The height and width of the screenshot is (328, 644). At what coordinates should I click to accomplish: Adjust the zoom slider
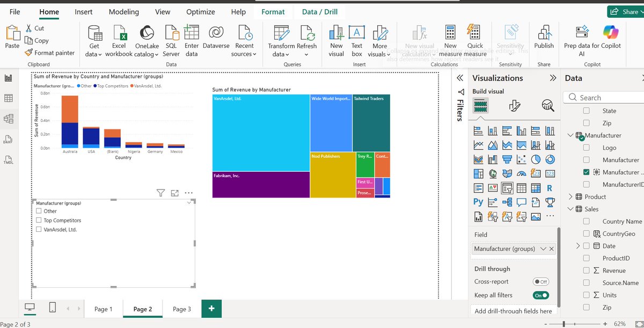pos(563,324)
